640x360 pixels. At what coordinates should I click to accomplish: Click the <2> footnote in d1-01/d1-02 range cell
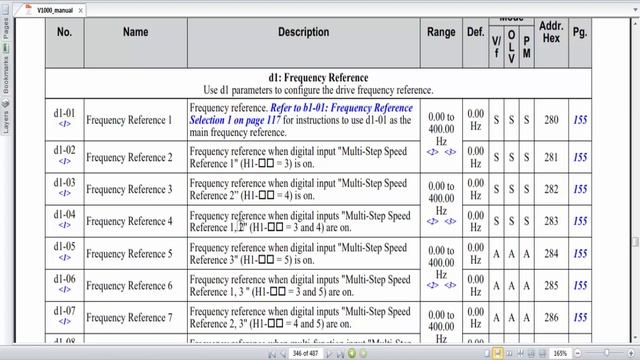click(x=433, y=152)
